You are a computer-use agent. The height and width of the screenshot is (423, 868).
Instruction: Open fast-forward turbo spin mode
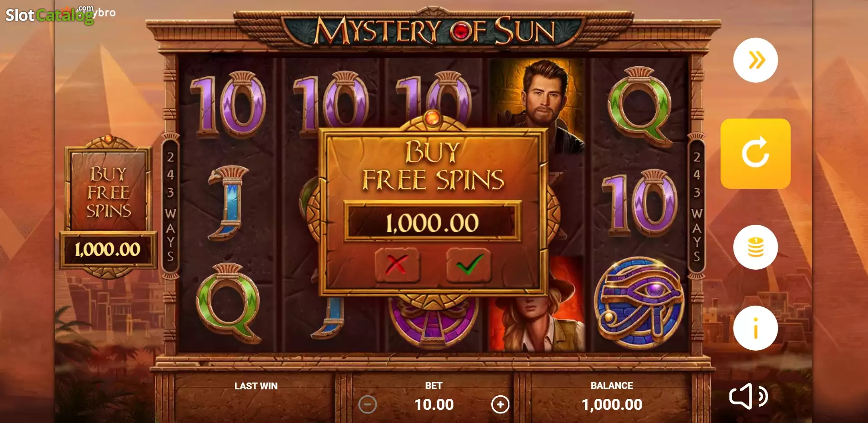pyautogui.click(x=755, y=60)
